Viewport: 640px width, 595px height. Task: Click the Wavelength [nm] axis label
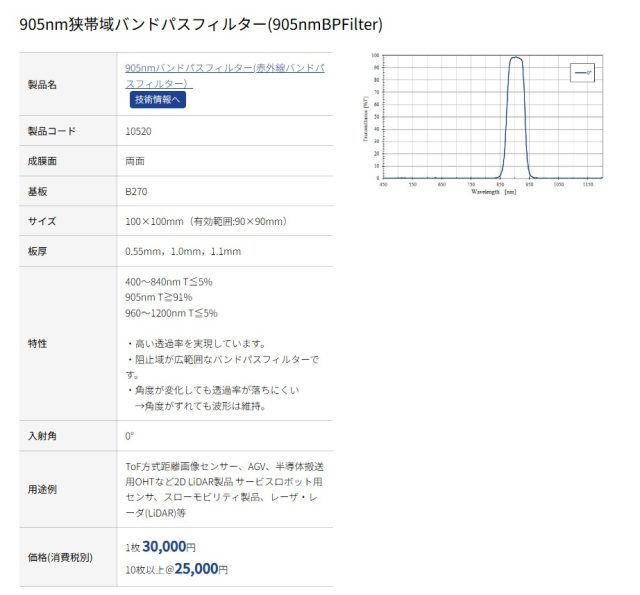493,190
